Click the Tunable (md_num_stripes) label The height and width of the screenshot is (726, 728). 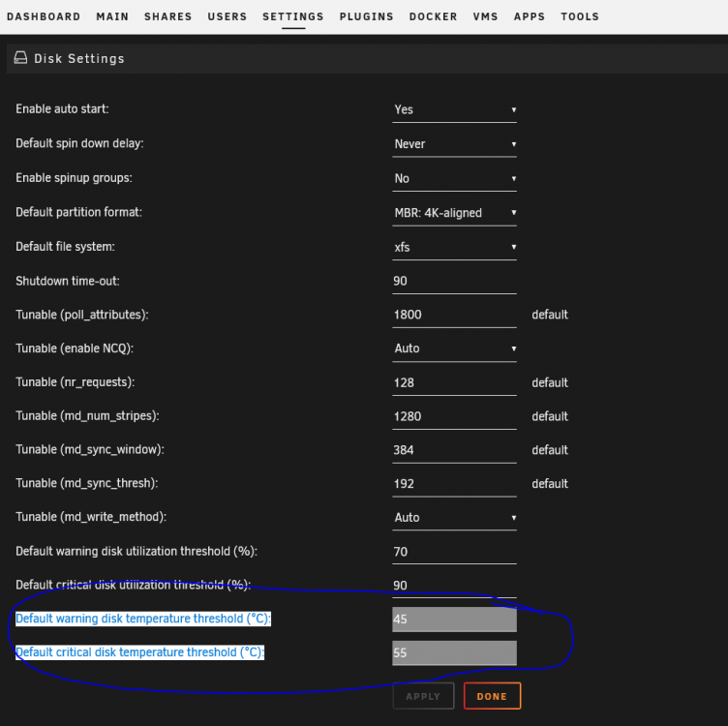(x=87, y=416)
